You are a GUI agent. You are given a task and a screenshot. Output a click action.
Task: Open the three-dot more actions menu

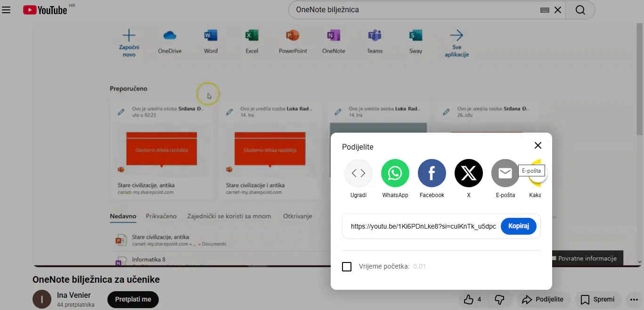pos(634,299)
